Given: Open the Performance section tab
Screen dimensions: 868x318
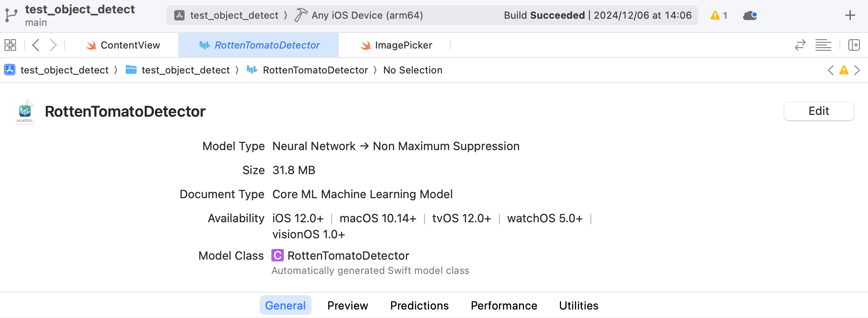Looking at the screenshot, I should (x=504, y=306).
